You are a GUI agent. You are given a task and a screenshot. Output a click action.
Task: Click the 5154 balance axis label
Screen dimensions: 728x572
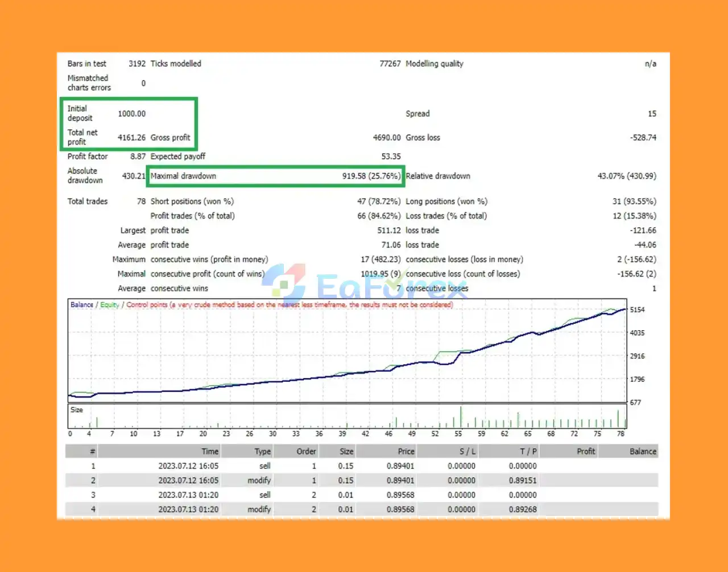[638, 310]
